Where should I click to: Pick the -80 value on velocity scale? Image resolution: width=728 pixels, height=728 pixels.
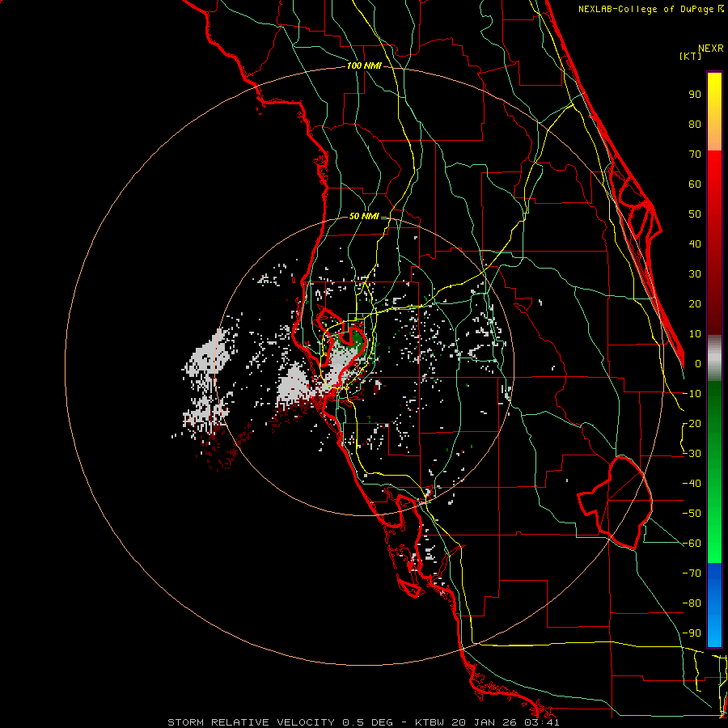(x=692, y=603)
